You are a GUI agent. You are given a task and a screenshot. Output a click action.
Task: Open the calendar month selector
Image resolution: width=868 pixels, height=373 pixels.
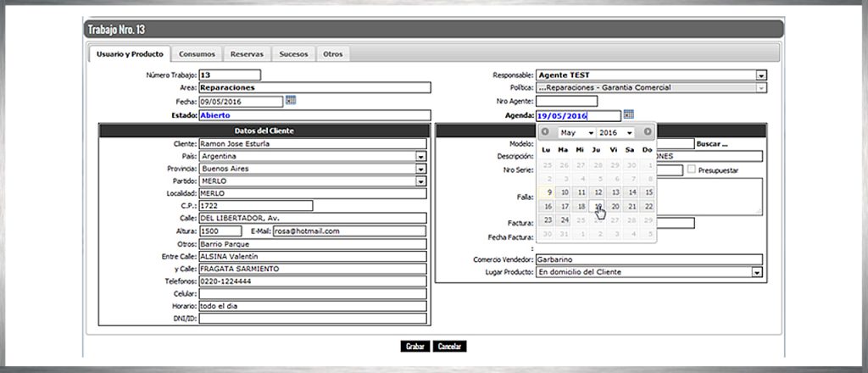[576, 133]
